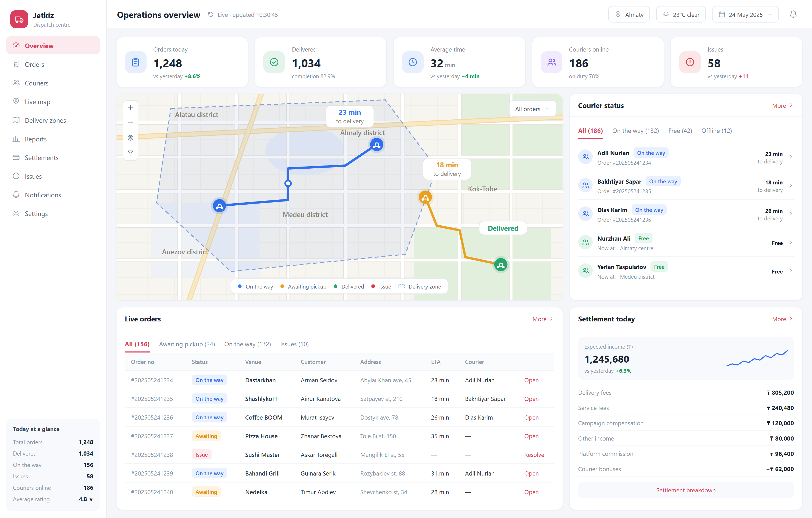
Task: Expand Adil Nurlan courier row chevron
Action: pyautogui.click(x=791, y=157)
